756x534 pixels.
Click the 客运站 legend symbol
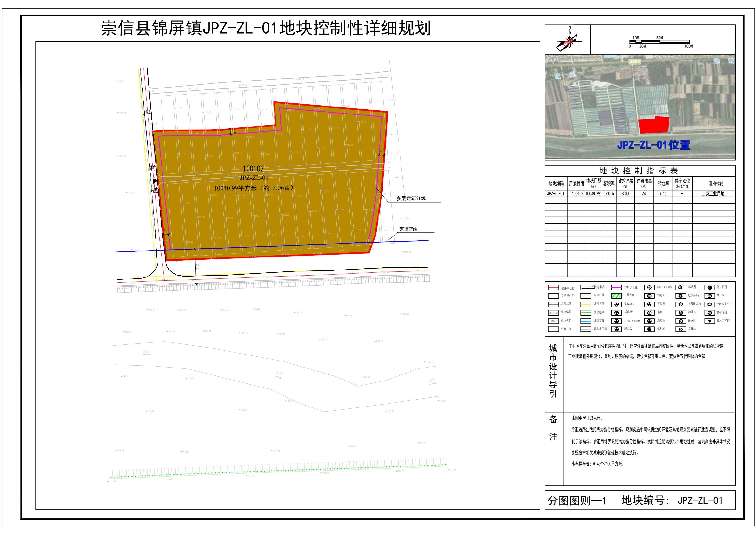(649, 304)
